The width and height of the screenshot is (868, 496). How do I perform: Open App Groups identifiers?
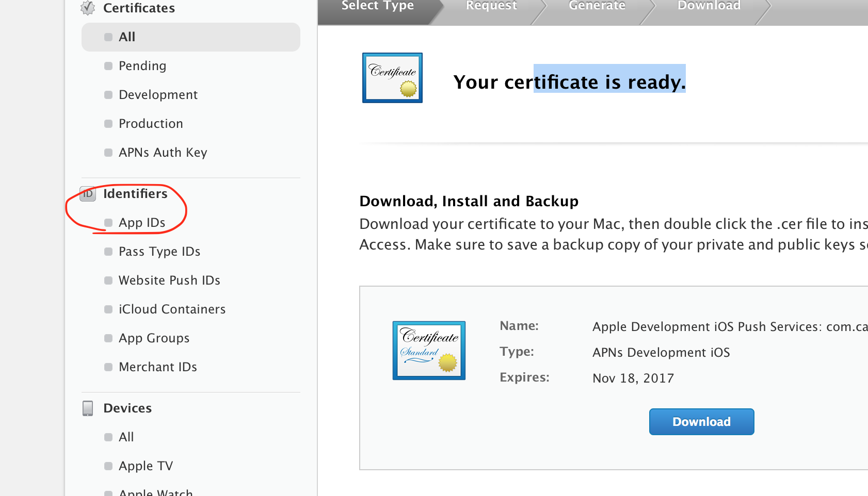pyautogui.click(x=154, y=338)
